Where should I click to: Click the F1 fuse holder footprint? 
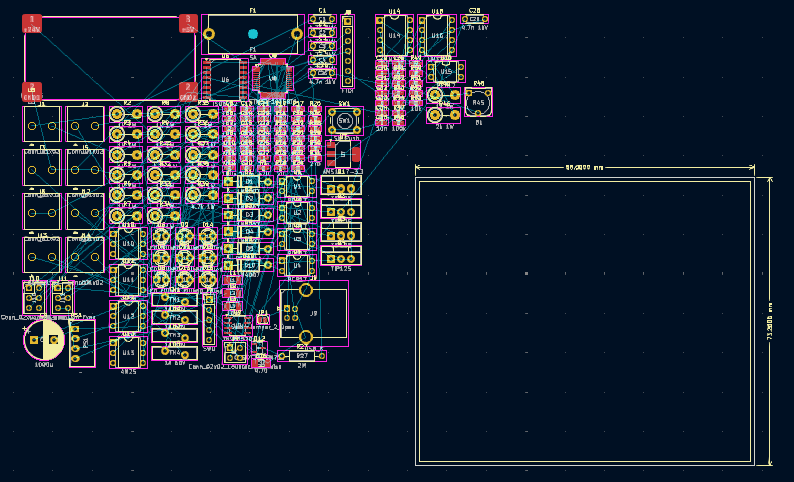253,34
